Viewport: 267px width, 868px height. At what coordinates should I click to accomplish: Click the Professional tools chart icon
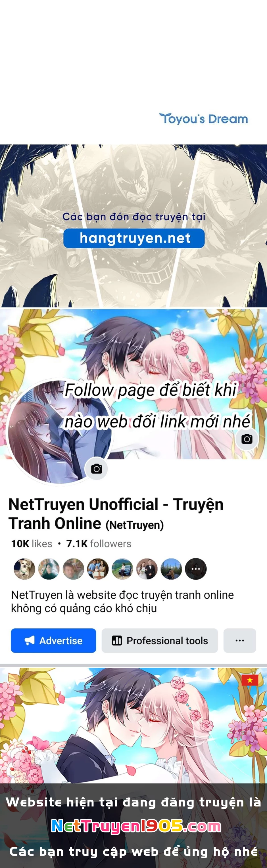tap(117, 640)
